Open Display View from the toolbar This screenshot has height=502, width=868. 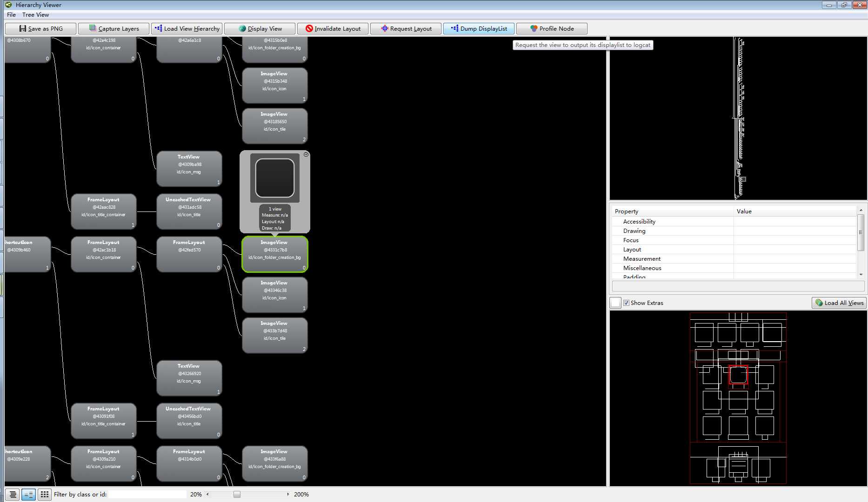[x=260, y=29]
